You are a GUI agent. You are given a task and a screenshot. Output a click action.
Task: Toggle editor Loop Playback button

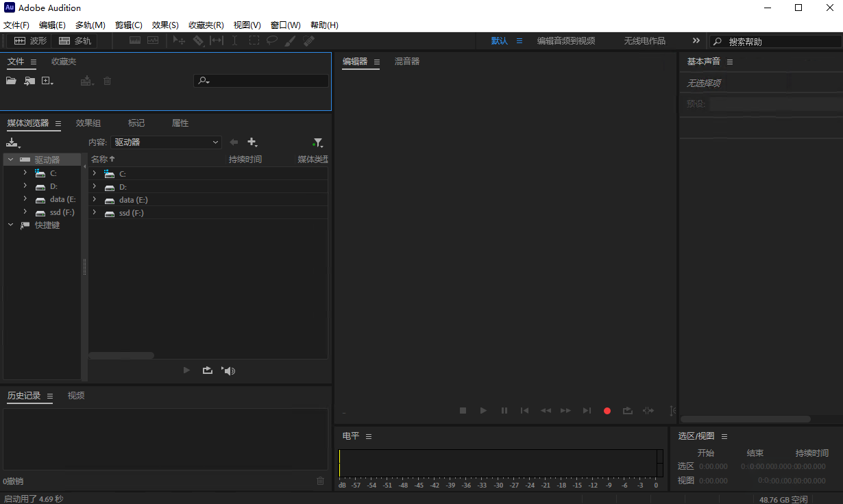pos(627,410)
